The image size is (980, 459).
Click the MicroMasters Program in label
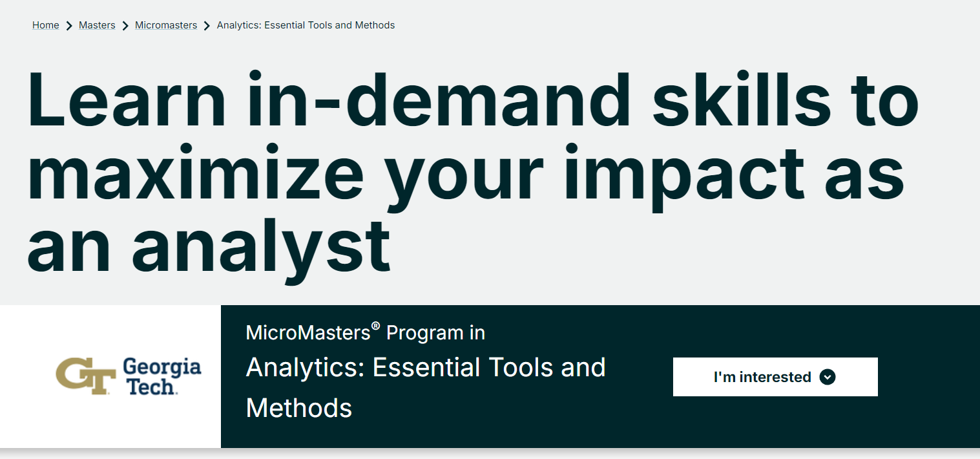pos(365,332)
